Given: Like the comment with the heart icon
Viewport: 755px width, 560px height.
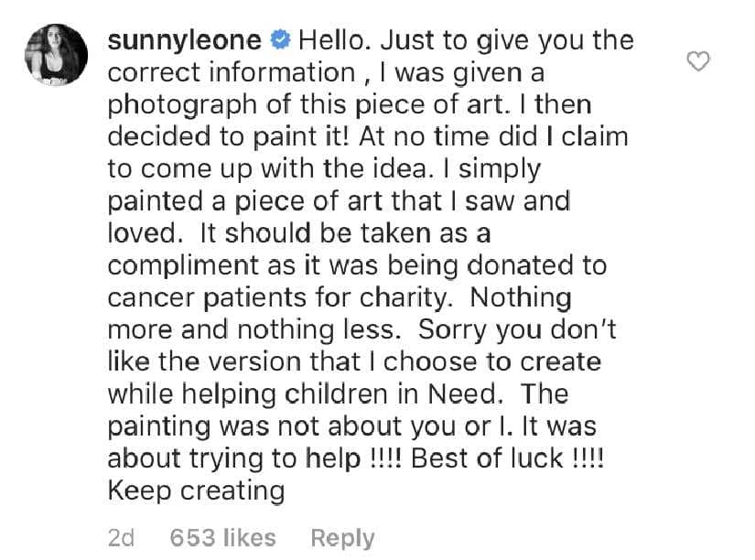Looking at the screenshot, I should pyautogui.click(x=698, y=62).
